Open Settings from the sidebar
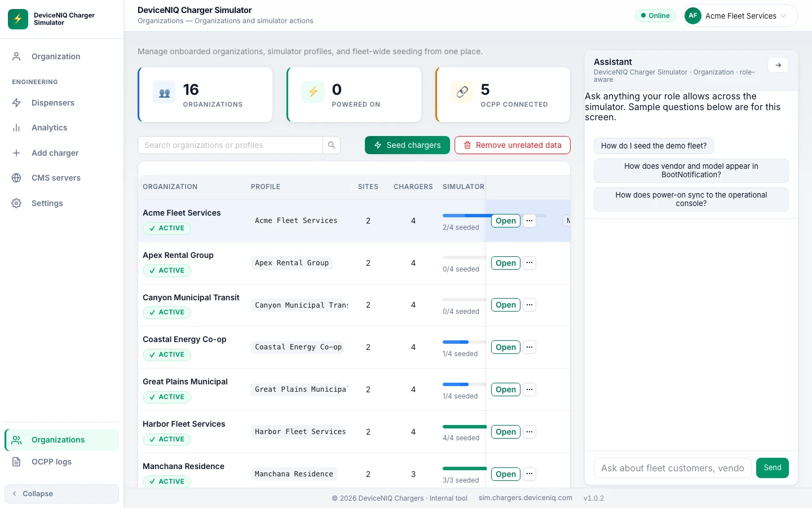 62,203
